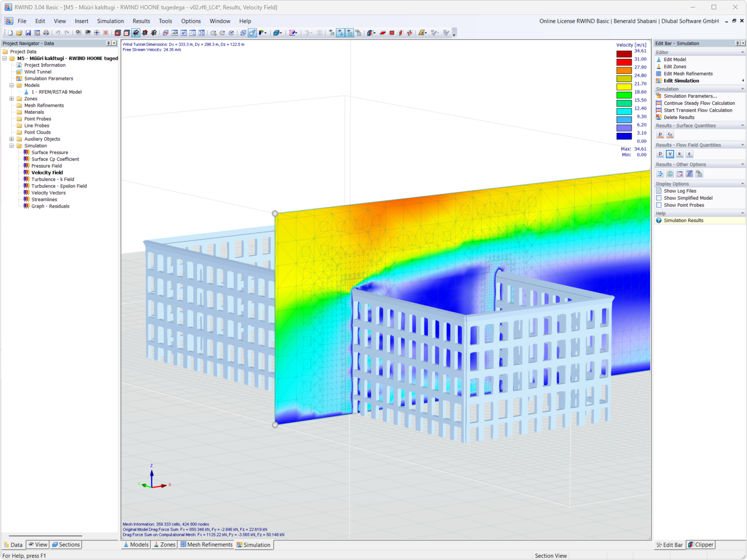
Task: Enable the Show Simplified Model checkbox
Action: point(660,198)
